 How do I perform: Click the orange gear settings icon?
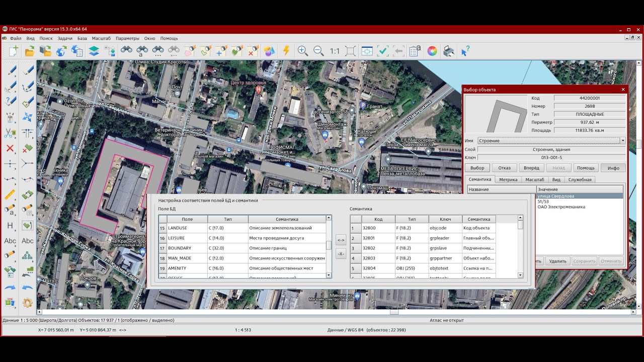(28, 303)
